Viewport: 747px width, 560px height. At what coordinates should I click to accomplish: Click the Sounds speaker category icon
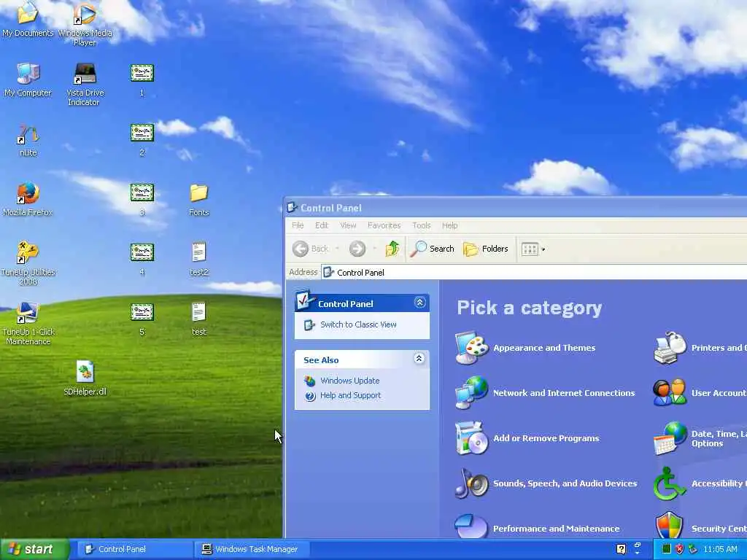471,483
